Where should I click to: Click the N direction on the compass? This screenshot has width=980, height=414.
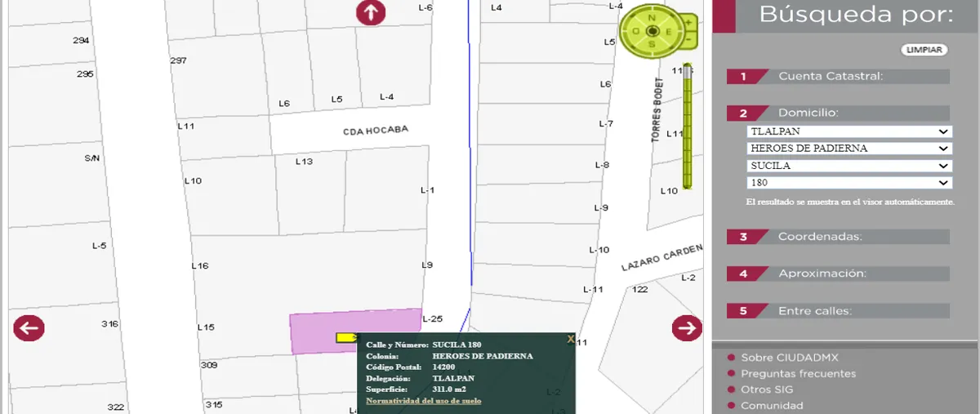[x=652, y=18]
